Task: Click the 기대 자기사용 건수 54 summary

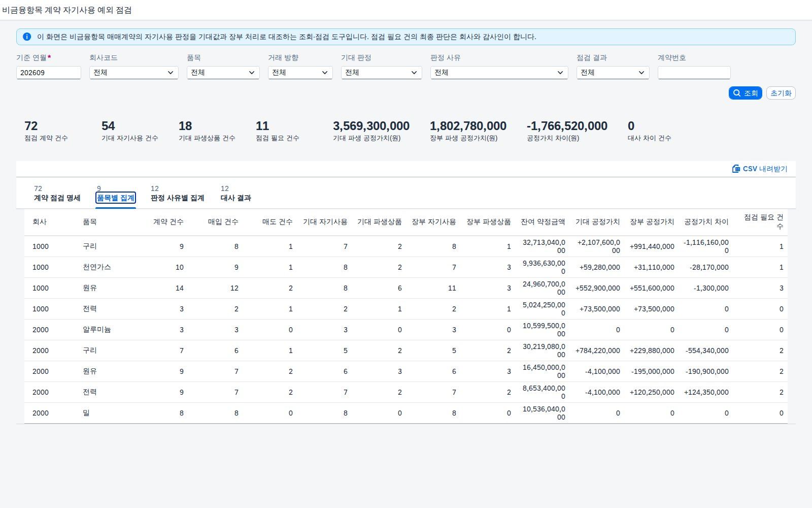Action: tap(130, 131)
